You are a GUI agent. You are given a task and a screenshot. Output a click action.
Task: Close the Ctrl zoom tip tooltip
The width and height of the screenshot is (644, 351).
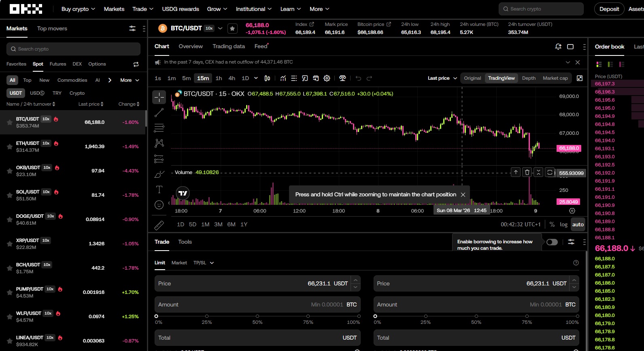(x=463, y=195)
